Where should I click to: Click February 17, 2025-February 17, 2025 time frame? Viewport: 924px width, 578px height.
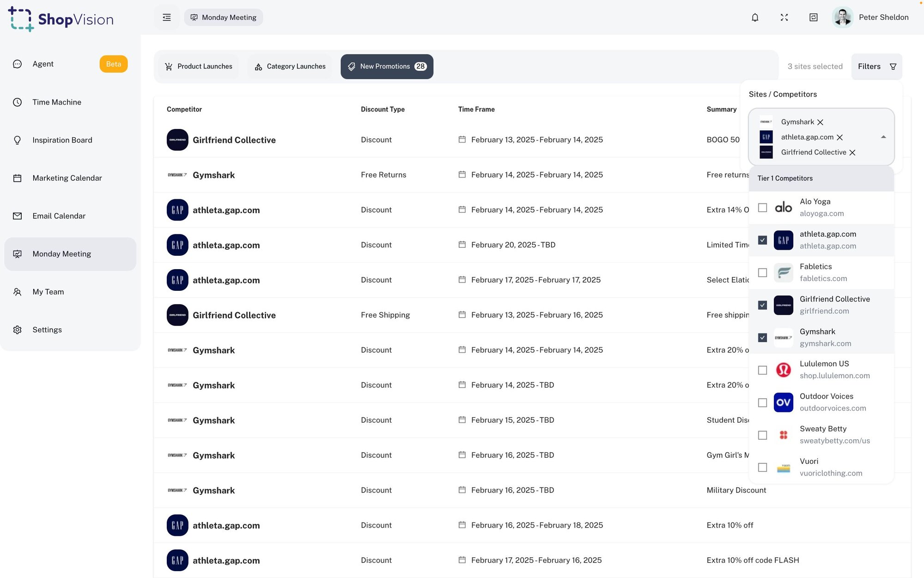pos(535,280)
